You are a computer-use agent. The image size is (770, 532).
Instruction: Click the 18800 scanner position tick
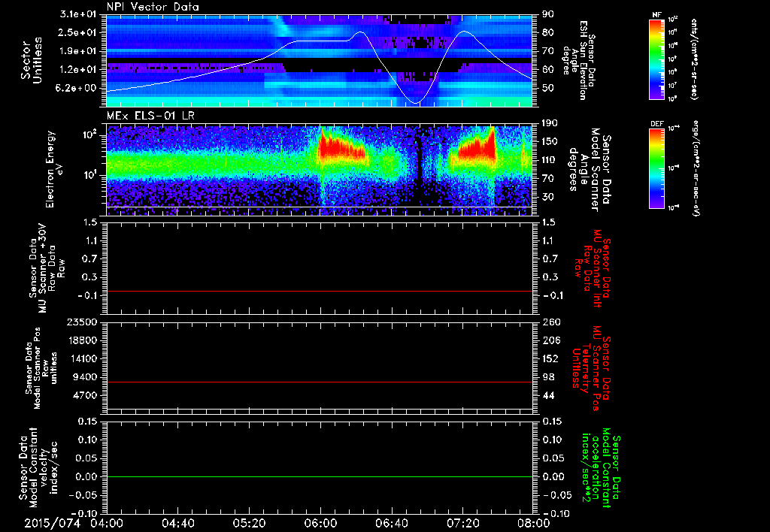82,340
